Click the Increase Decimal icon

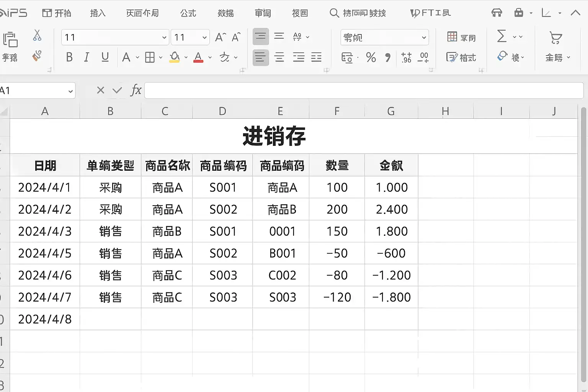(x=406, y=57)
